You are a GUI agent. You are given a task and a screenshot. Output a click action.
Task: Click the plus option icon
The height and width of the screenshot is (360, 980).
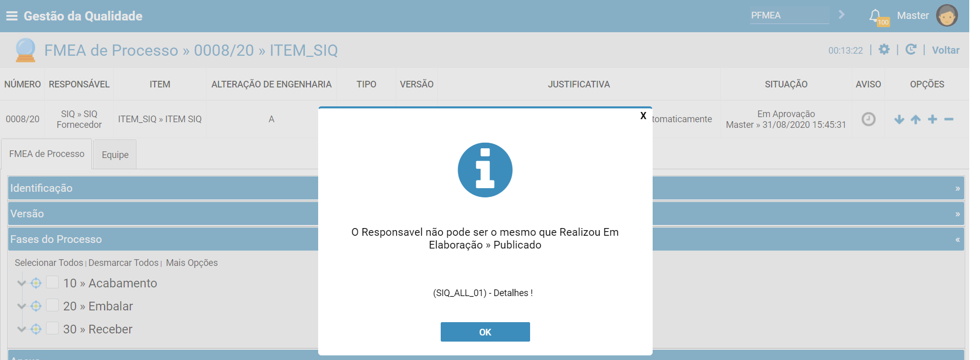pos(933,119)
